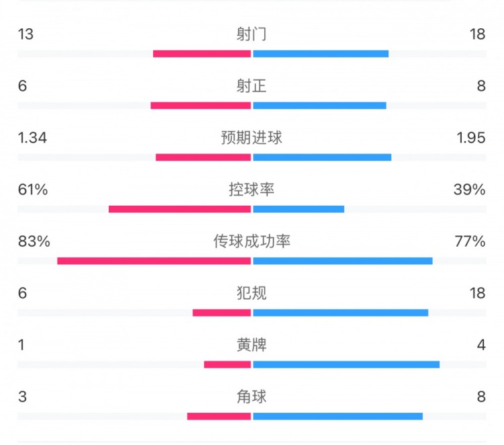Click the 39% possession value
The height and width of the screenshot is (445, 504).
click(469, 190)
